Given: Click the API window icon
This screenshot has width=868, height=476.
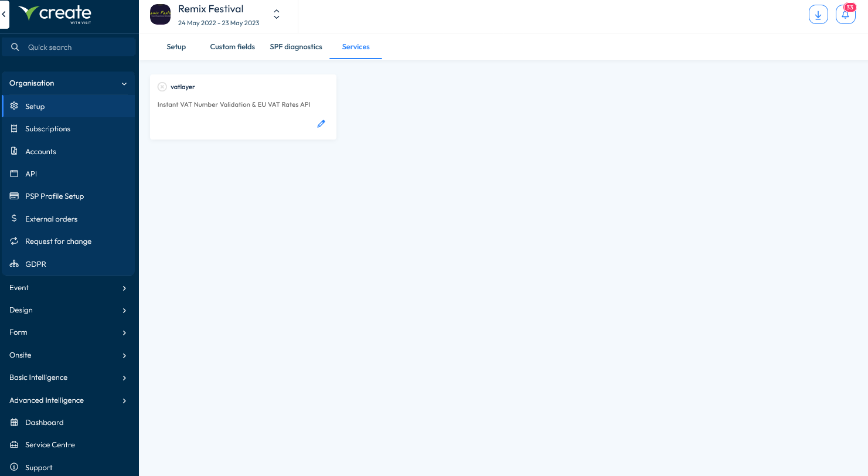Looking at the screenshot, I should pos(15,174).
